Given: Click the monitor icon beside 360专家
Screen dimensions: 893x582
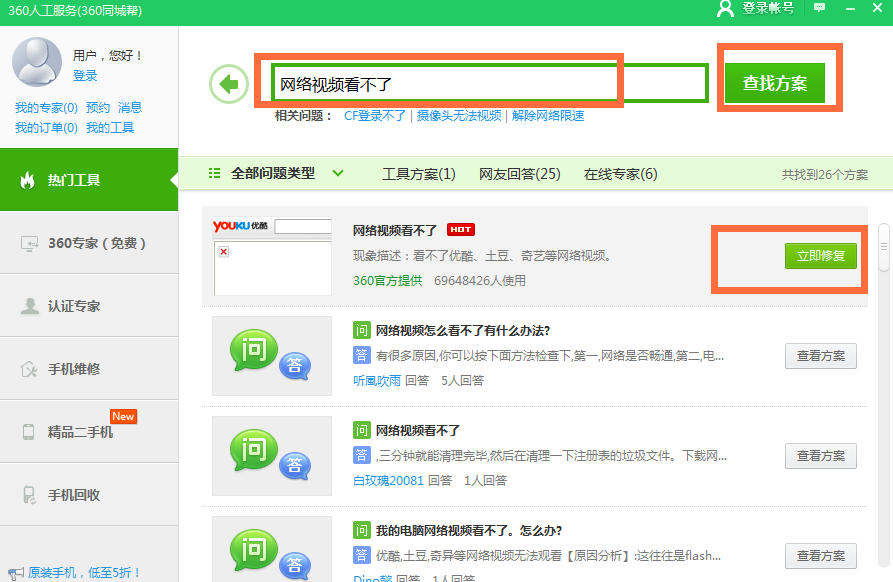Looking at the screenshot, I should coord(29,243).
